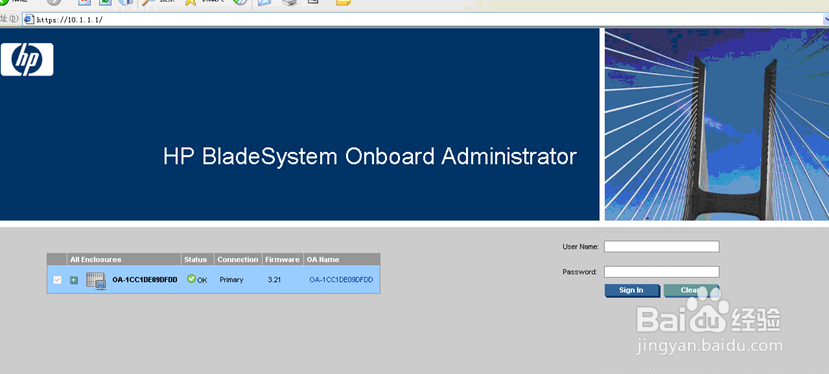Click the Favorites star toolbar icon
The image size is (829, 374).
(191, 2)
